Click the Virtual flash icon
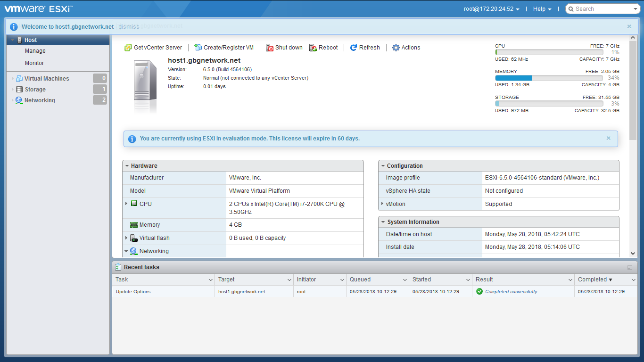Image resolution: width=644 pixels, height=362 pixels. [134, 238]
